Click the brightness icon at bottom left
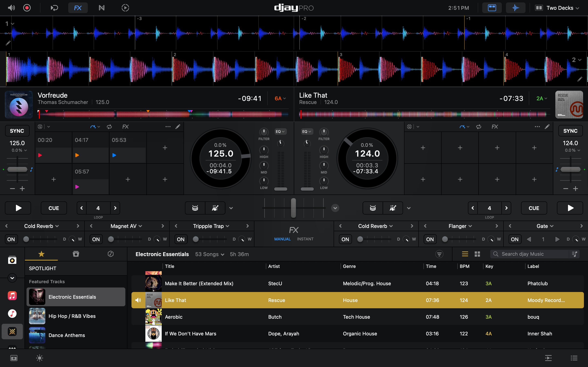Screen dimensions: 588x367 tap(40, 358)
